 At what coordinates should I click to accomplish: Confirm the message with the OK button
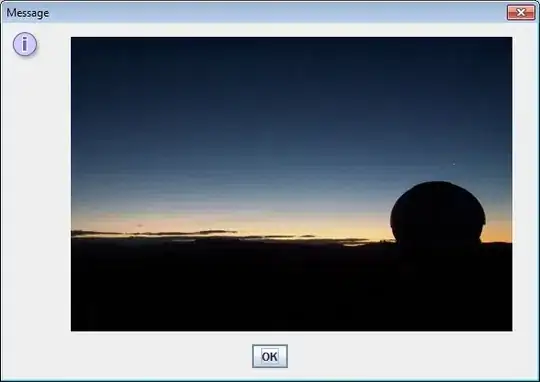coord(270,356)
